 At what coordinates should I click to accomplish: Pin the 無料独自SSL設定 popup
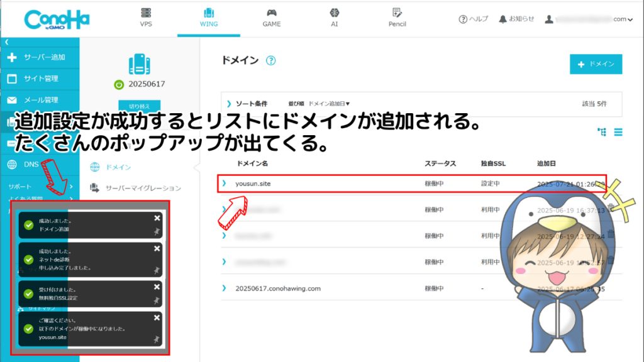click(157, 301)
